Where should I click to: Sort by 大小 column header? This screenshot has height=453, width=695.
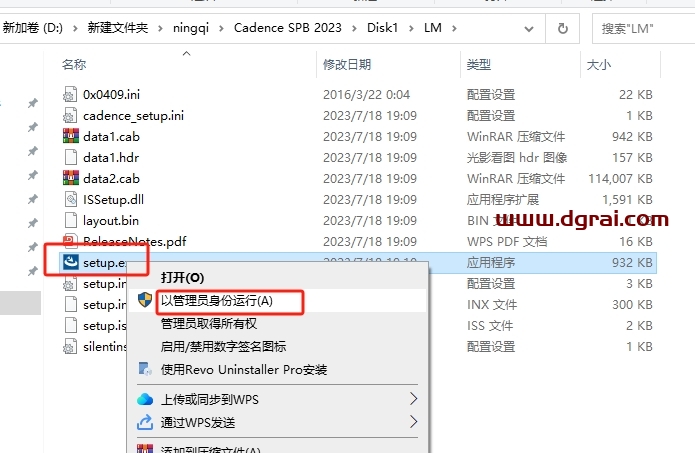click(x=599, y=65)
